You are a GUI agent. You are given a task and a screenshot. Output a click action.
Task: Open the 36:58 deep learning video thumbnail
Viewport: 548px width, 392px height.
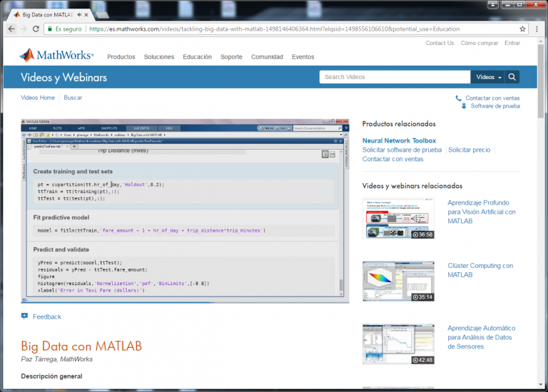coord(398,219)
